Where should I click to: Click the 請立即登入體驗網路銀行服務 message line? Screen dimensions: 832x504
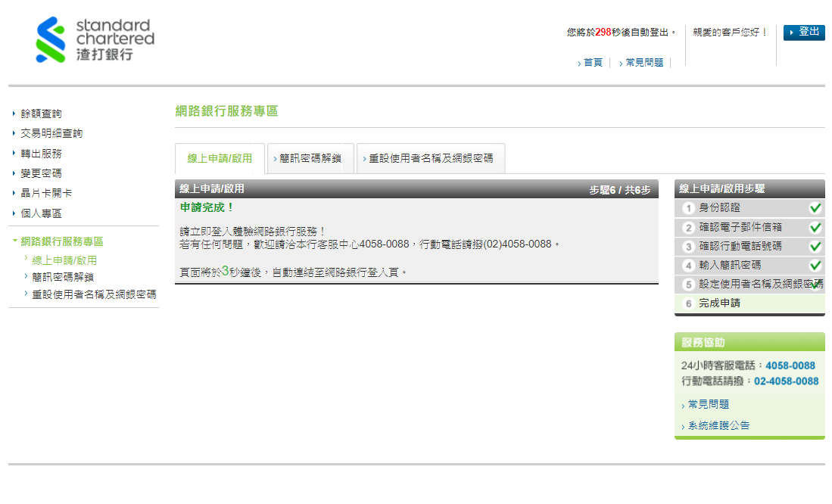253,232
